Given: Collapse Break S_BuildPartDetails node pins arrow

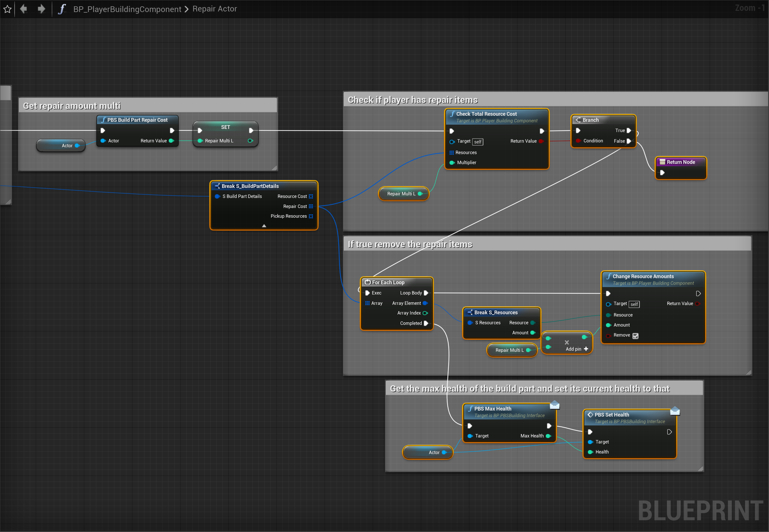Looking at the screenshot, I should pos(264,226).
